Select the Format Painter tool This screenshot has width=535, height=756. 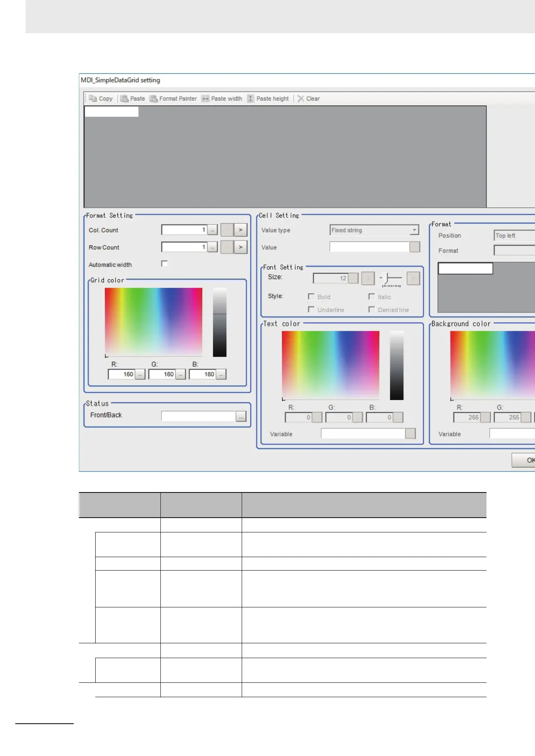[173, 98]
